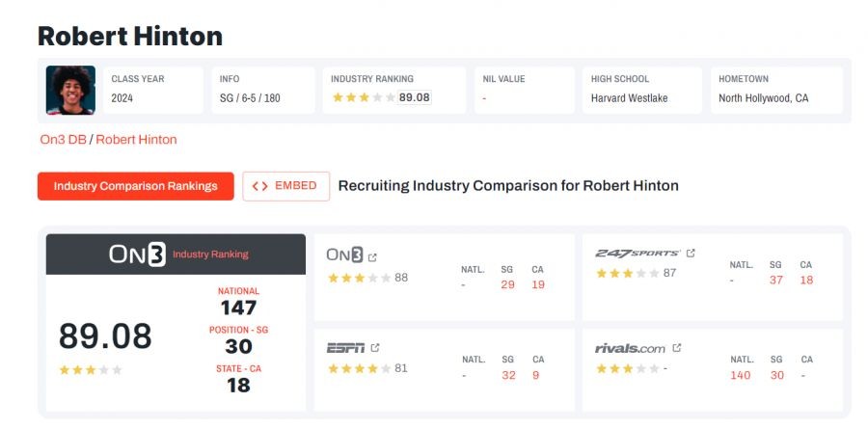868x429 pixels.
Task: Click 247Sports CA ranking 18
Action: (x=806, y=281)
